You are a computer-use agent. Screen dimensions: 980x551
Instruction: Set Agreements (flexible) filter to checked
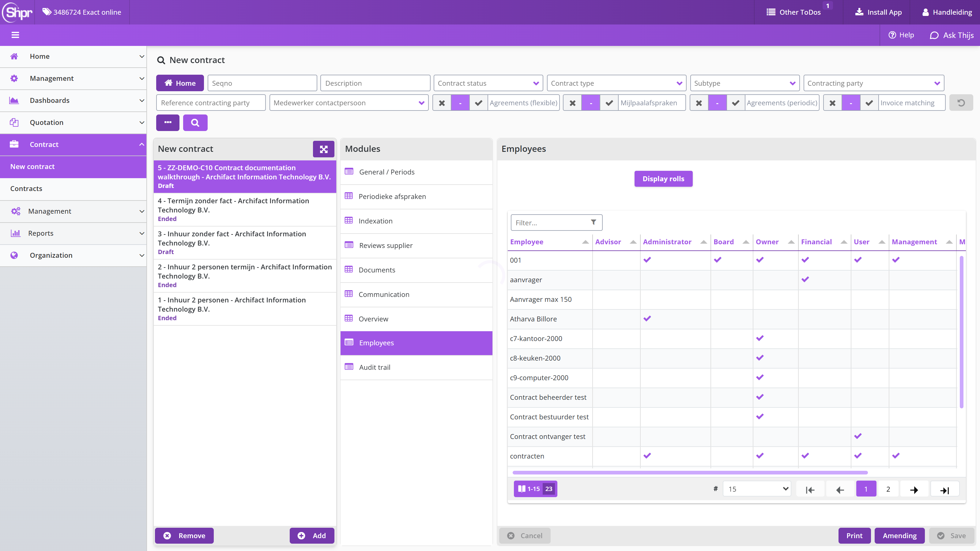coord(479,103)
